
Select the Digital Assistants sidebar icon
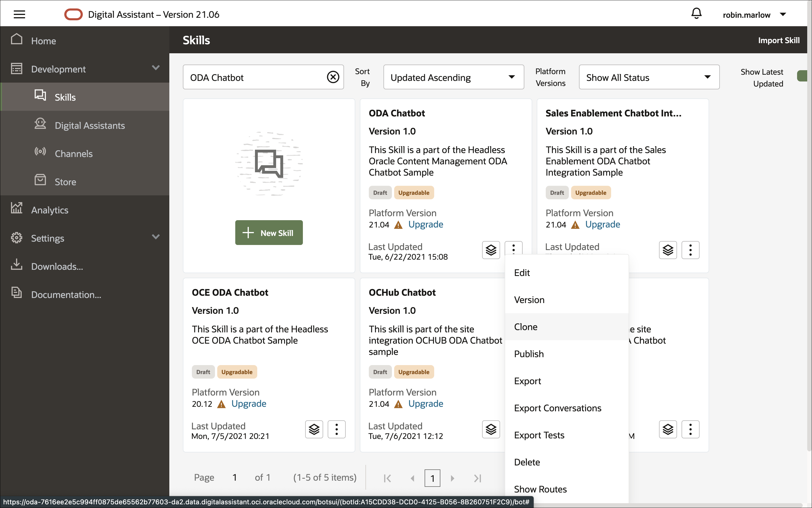tap(40, 125)
